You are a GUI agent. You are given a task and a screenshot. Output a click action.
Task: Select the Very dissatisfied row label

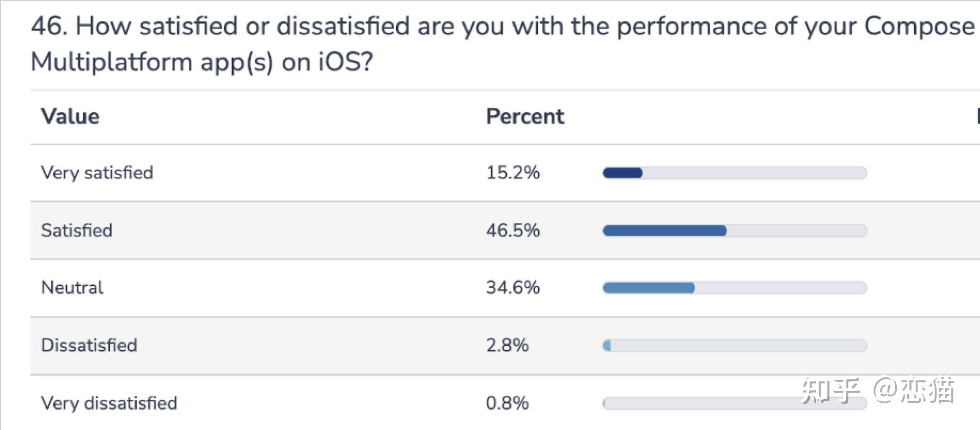point(109,403)
